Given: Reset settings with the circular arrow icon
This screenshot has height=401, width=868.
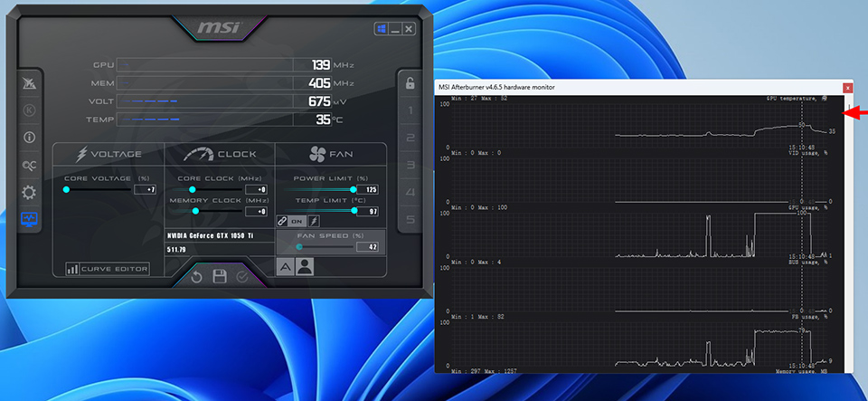Looking at the screenshot, I should point(197,276).
